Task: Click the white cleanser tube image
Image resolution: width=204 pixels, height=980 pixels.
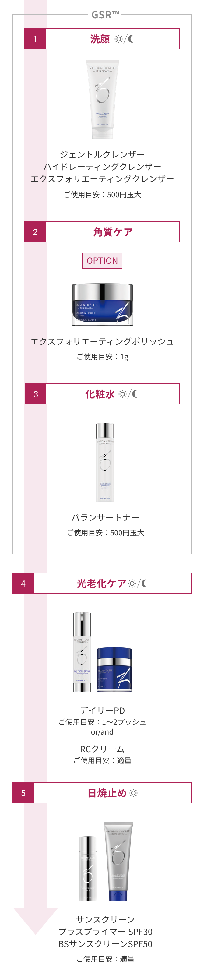Action: click(102, 99)
